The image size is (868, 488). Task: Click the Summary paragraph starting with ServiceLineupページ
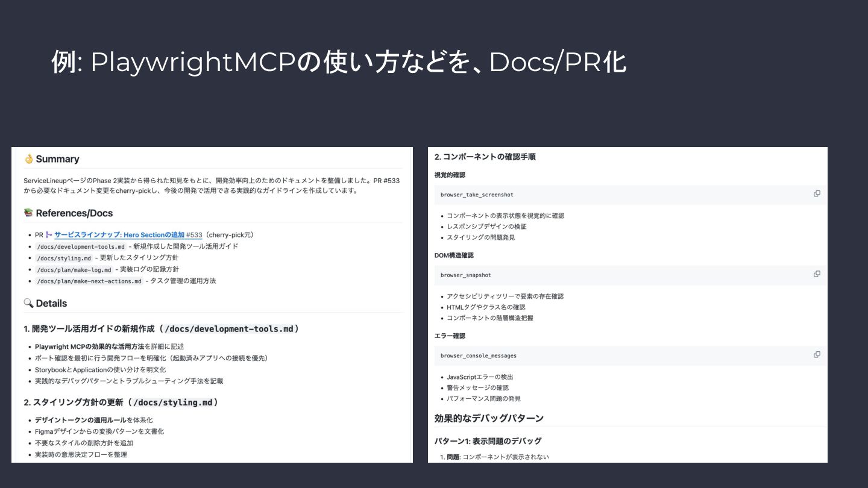coord(212,186)
